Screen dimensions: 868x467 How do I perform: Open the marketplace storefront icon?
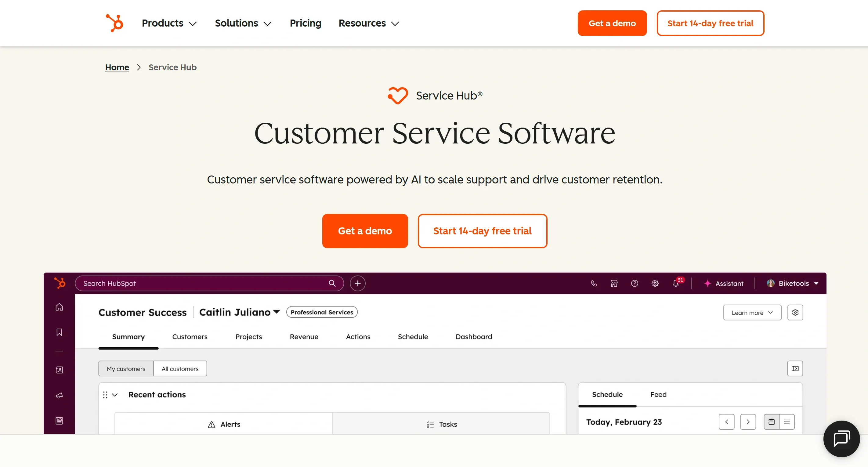tap(614, 283)
